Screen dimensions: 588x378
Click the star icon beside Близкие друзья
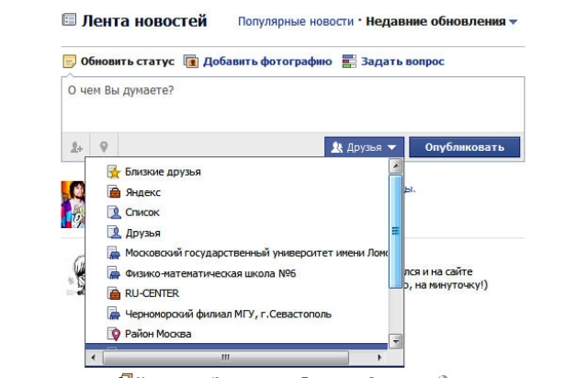tap(115, 172)
